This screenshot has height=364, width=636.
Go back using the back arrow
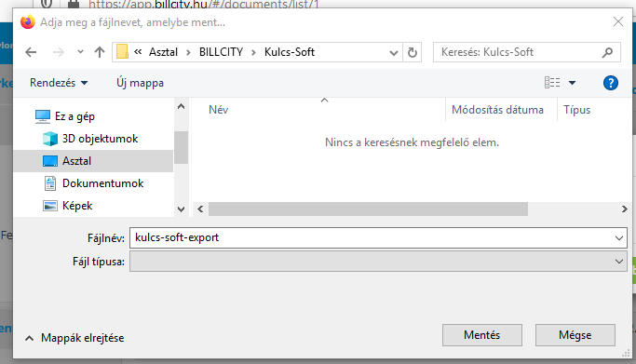tap(31, 52)
